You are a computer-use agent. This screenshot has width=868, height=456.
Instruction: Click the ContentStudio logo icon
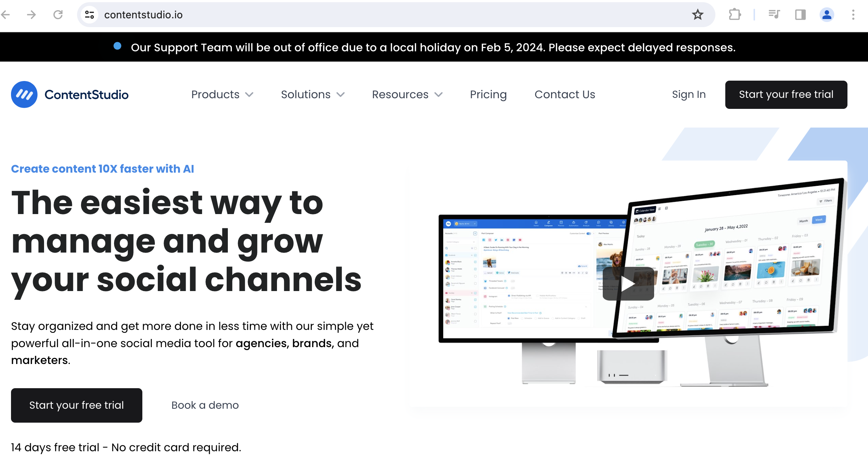click(24, 94)
